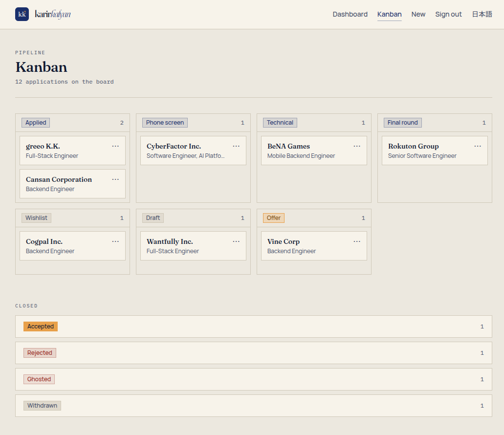Click the Wishlist column label
The width and height of the screenshot is (504, 435).
(36, 218)
